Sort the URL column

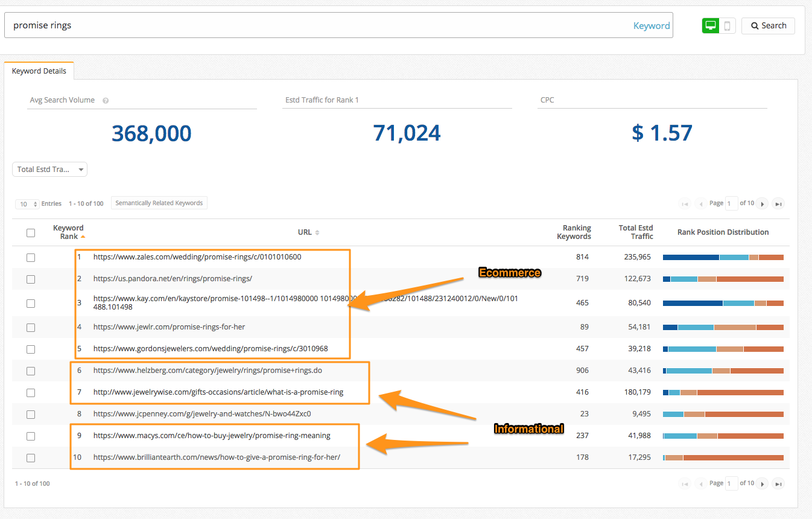[317, 232]
